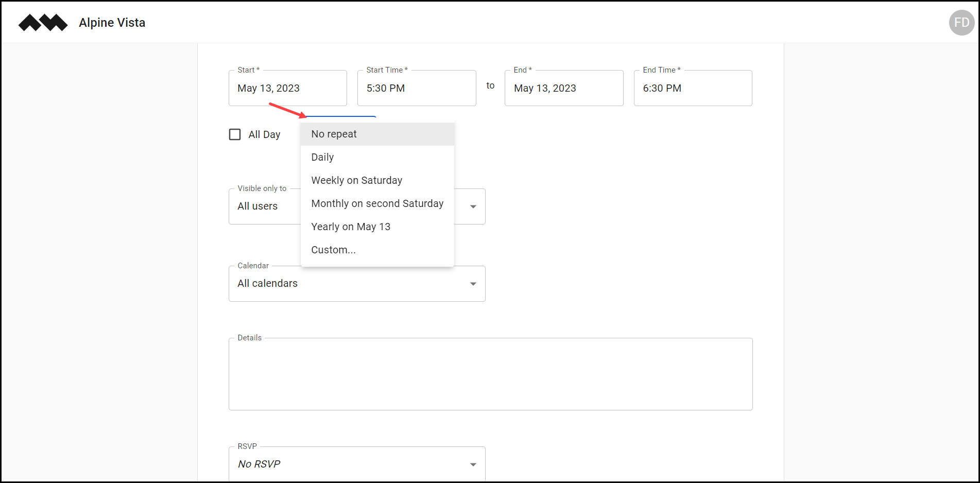Enable the All Day checkbox

[235, 134]
